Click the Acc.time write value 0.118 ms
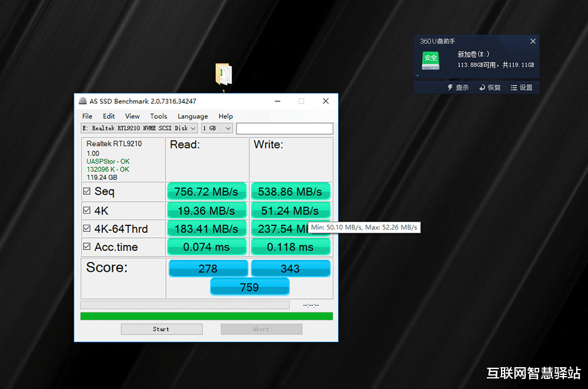The height and width of the screenshot is (389, 588). (x=290, y=247)
